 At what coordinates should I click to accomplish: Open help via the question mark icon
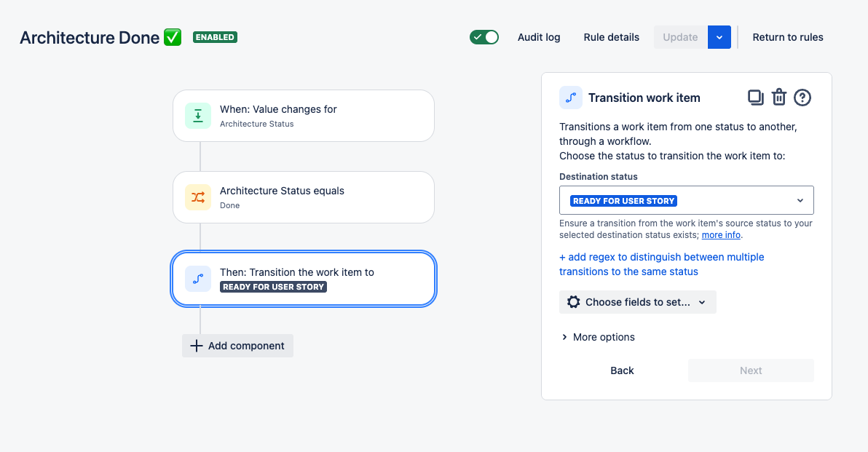tap(802, 97)
